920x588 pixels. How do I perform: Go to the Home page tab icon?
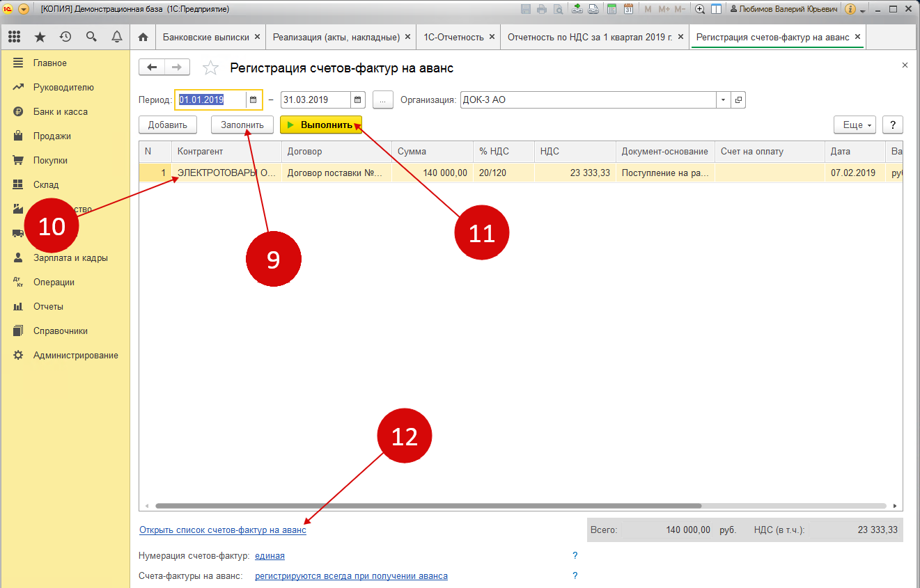click(x=143, y=37)
